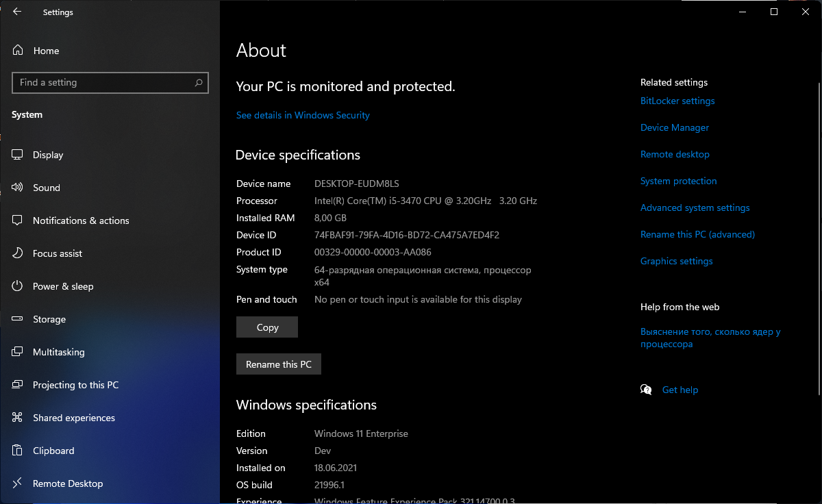Open Advanced system settings link

click(695, 207)
